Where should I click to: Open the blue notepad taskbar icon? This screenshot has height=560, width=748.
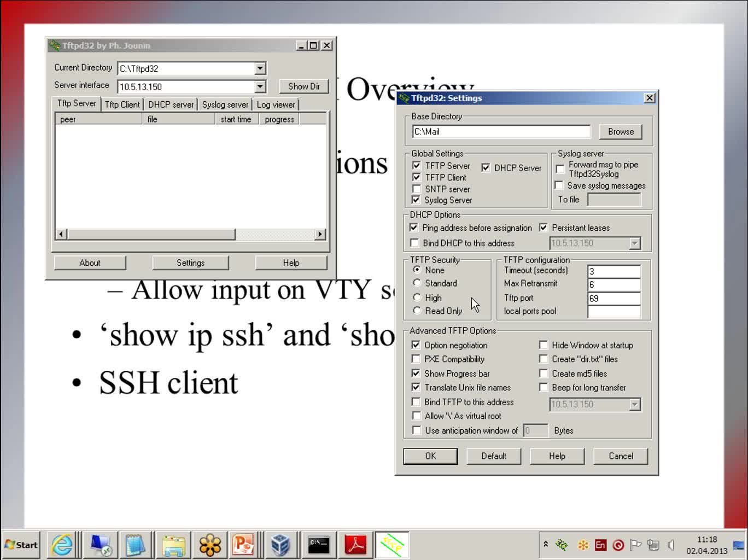(x=135, y=545)
